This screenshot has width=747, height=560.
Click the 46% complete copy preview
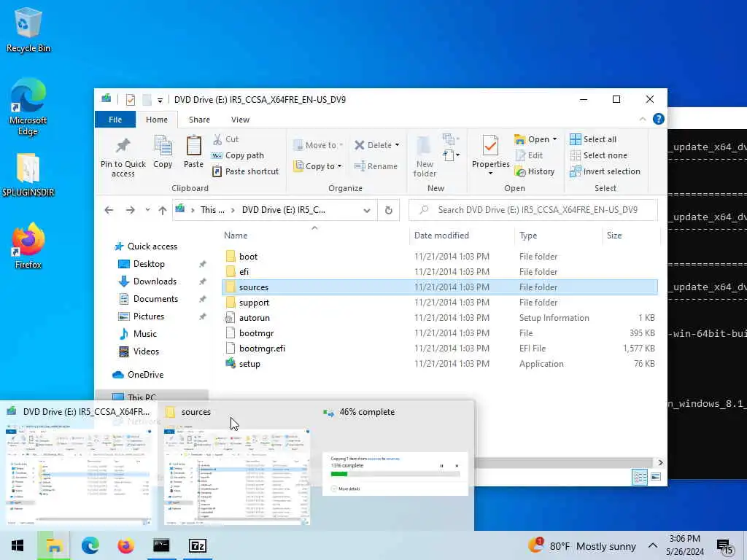[395, 473]
